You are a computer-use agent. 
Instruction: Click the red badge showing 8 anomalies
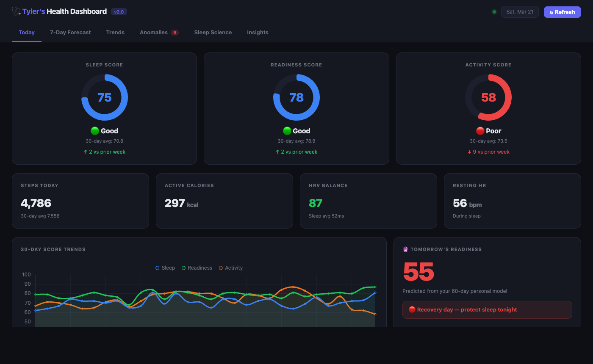(x=174, y=32)
